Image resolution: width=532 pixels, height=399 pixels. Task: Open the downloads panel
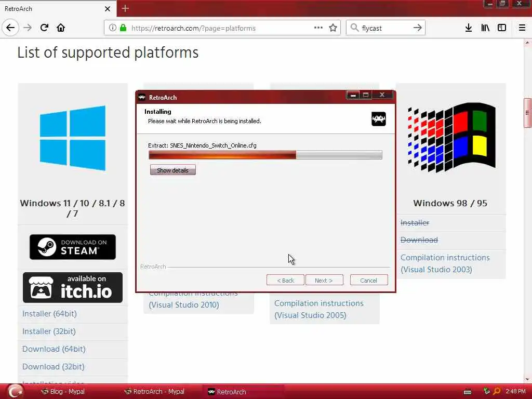468,28
